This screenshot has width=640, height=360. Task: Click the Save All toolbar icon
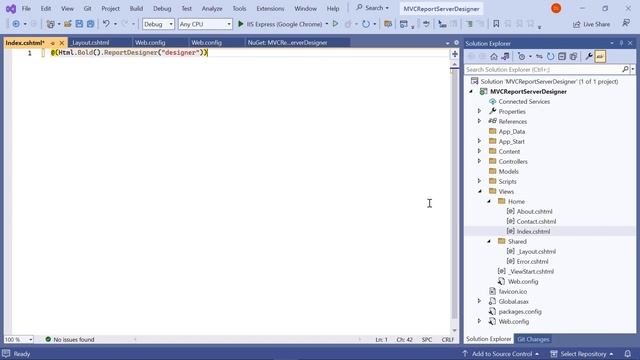pos(91,24)
